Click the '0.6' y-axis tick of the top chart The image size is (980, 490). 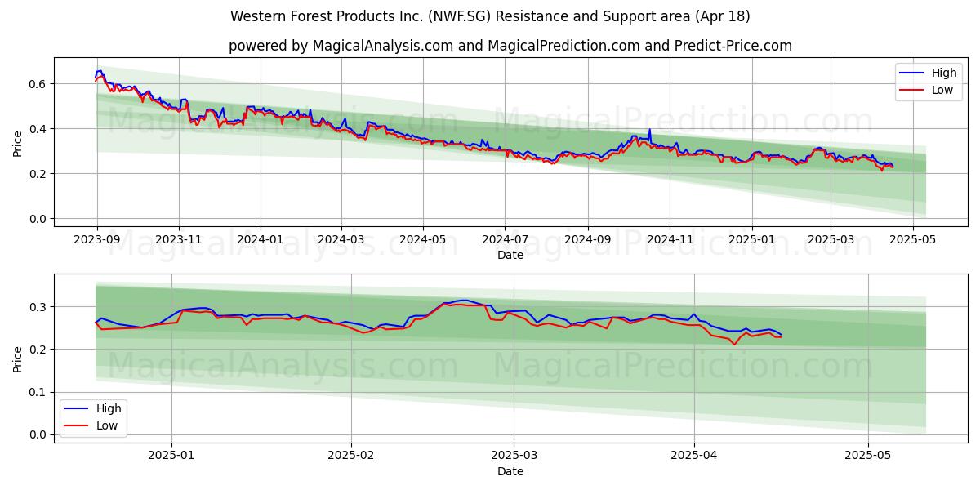[x=39, y=84]
